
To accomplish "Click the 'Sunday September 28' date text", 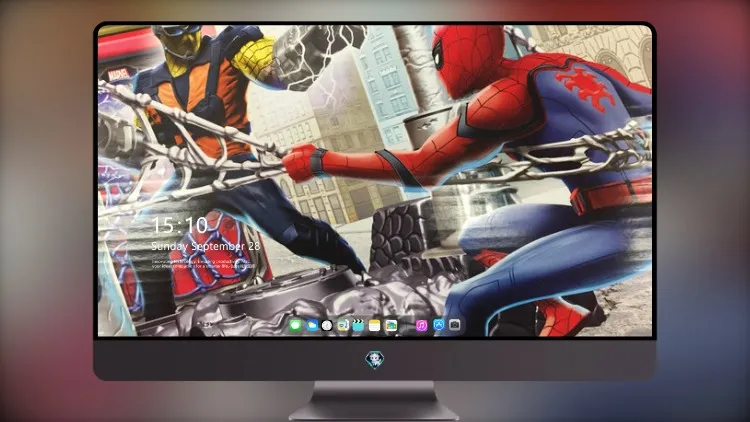I will pyautogui.click(x=206, y=246).
